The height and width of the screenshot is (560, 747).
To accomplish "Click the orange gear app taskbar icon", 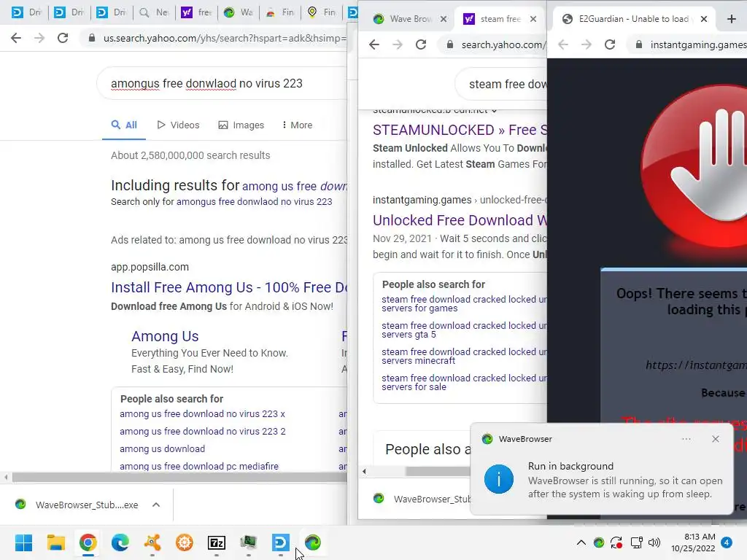I will (x=185, y=542).
